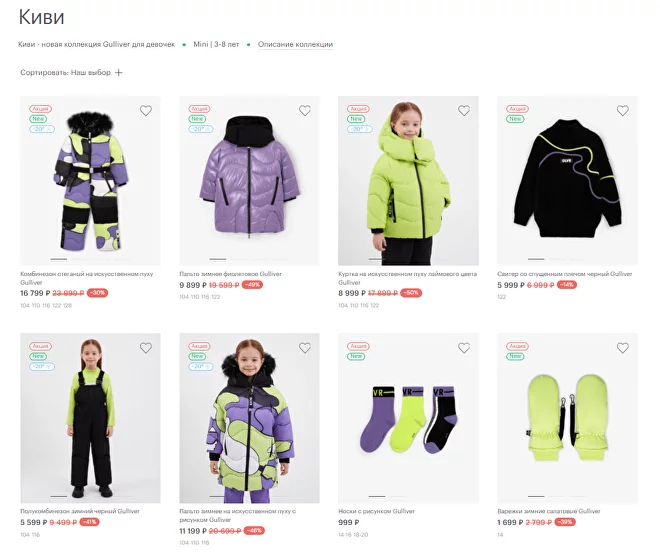The height and width of the screenshot is (552, 660).
Task: Click the 'Акция' badge on purple coat
Action: [199, 109]
